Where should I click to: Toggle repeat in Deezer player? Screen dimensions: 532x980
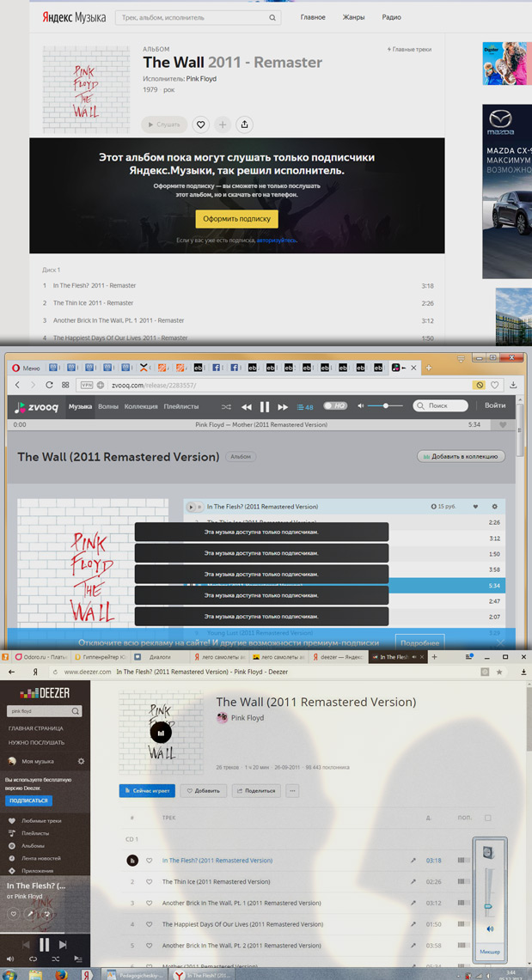(34, 959)
